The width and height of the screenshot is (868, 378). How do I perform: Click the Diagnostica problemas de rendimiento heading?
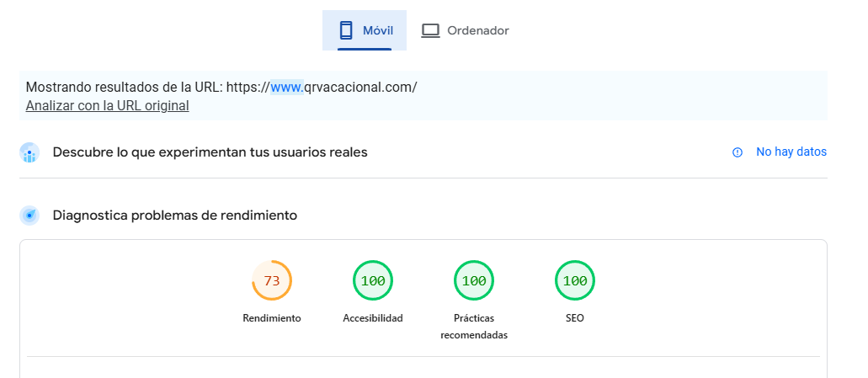[x=175, y=216]
